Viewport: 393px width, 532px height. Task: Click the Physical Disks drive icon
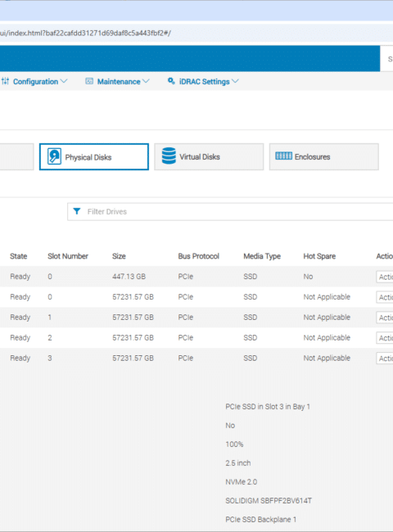click(x=54, y=156)
